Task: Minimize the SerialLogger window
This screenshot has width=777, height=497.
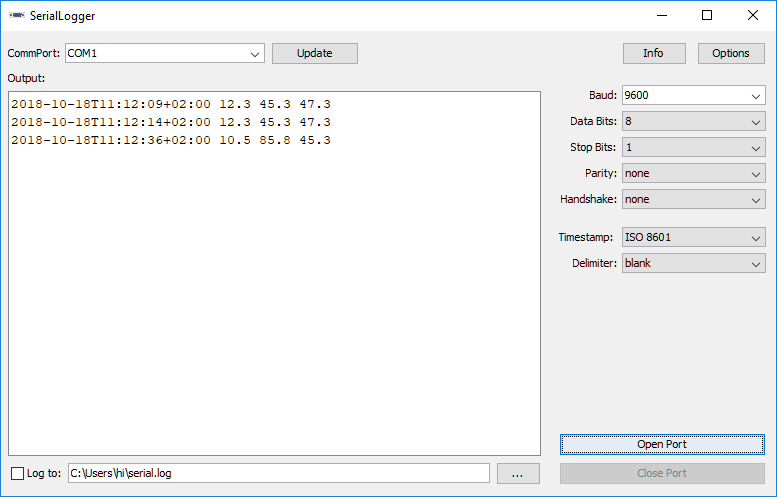Action: coord(662,15)
